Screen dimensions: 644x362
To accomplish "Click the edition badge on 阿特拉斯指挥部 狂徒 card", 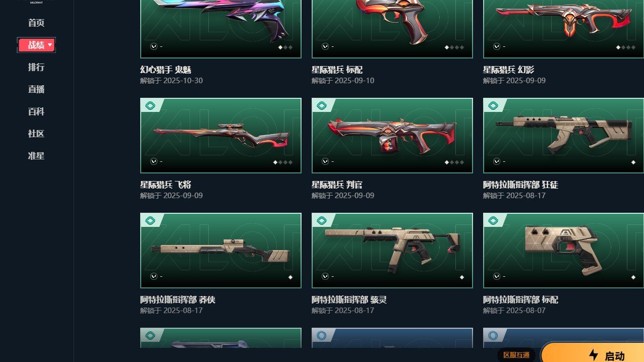I will (493, 106).
